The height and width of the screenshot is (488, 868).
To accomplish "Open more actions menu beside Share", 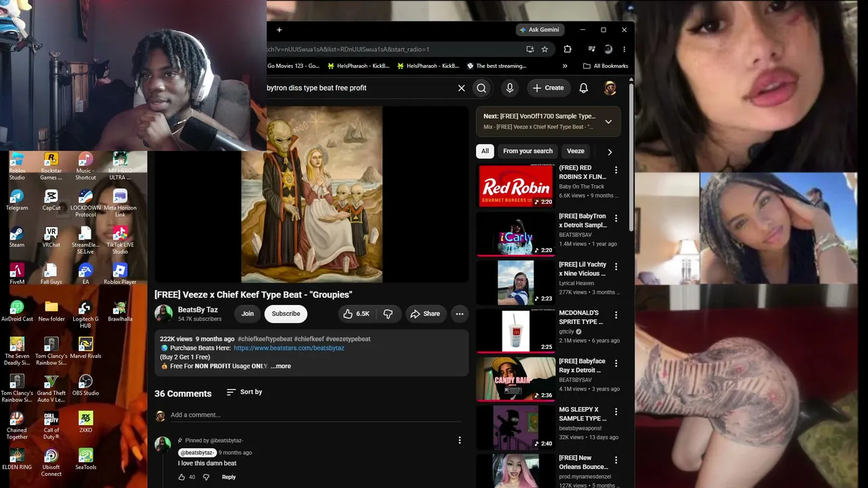I will [459, 314].
